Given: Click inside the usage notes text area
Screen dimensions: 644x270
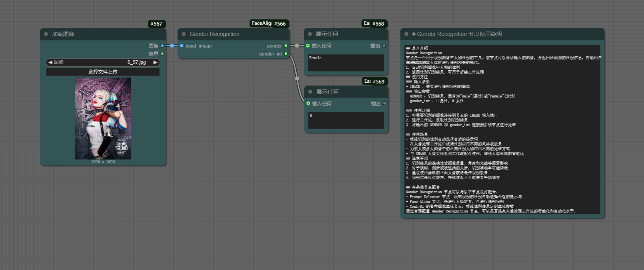Looking at the screenshot, I should [x=502, y=129].
